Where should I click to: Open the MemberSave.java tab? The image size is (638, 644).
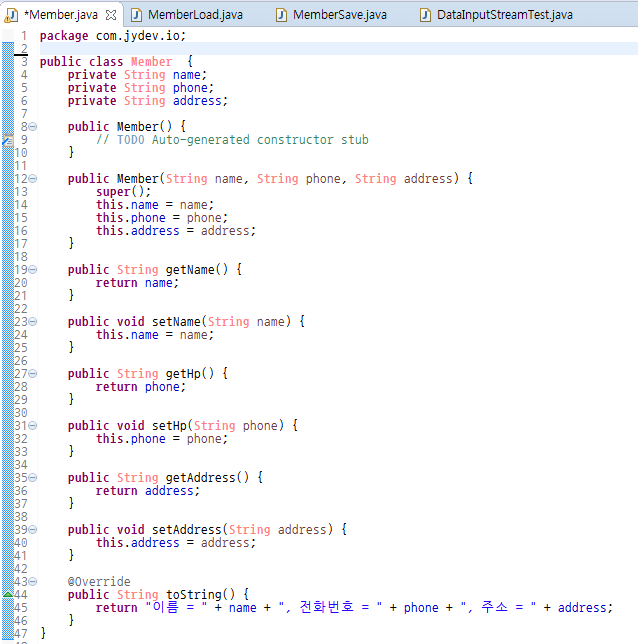click(340, 15)
